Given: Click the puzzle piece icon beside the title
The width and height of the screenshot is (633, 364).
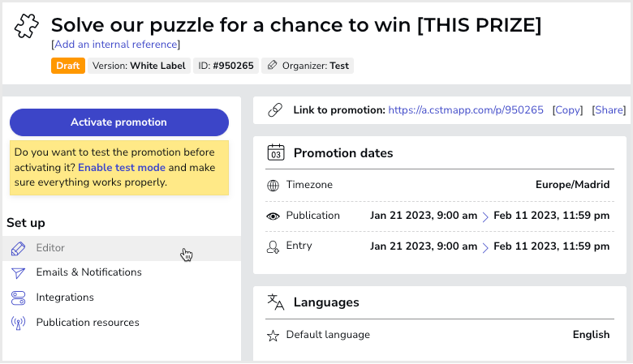Looking at the screenshot, I should click(x=27, y=26).
